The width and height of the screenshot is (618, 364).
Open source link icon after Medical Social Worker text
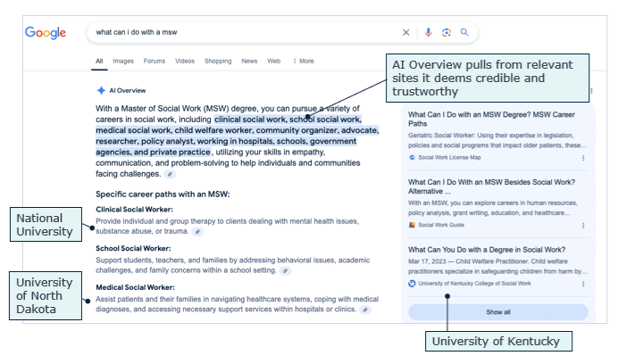coord(365,310)
